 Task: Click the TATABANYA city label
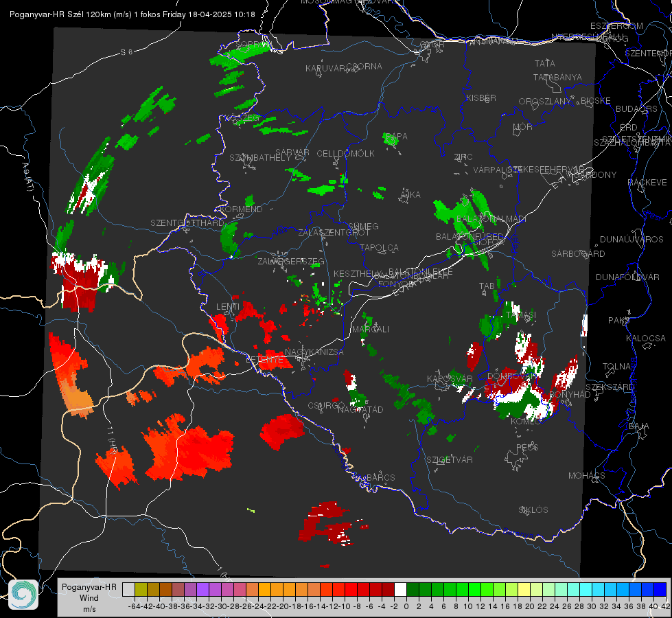click(557, 77)
